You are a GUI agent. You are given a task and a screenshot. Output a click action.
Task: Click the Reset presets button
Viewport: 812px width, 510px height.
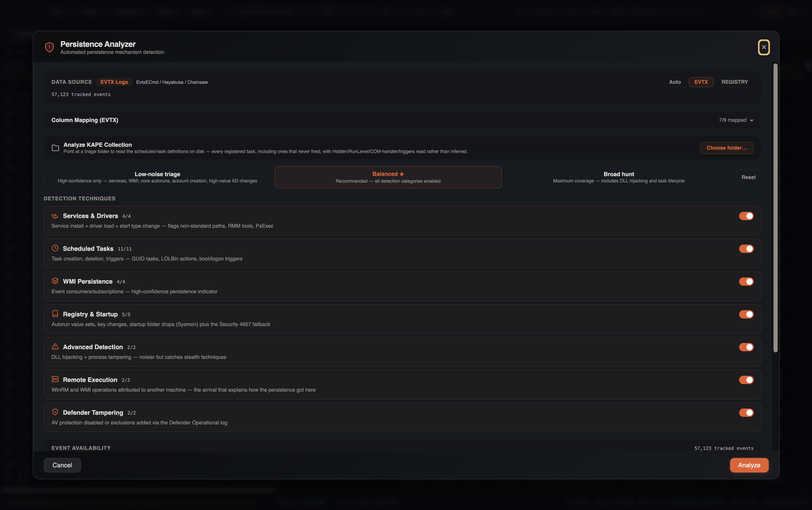pyautogui.click(x=748, y=177)
